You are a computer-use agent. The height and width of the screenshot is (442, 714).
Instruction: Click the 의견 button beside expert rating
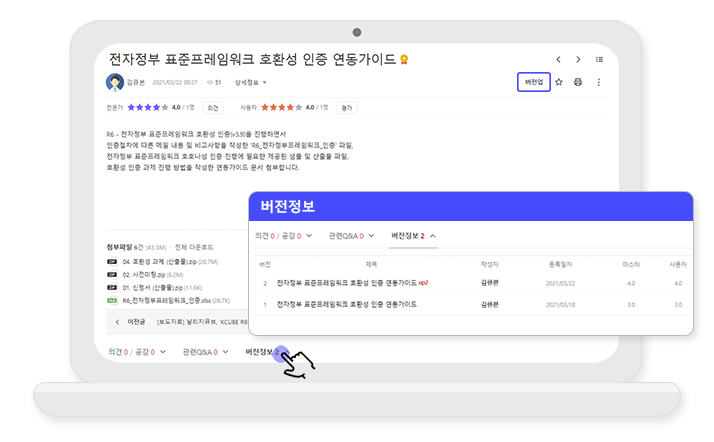pyautogui.click(x=212, y=107)
